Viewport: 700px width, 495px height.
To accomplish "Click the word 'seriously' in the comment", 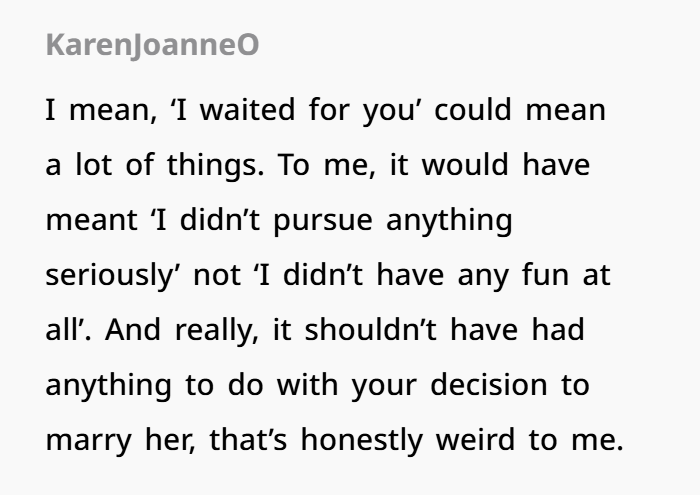I will pyautogui.click(x=110, y=275).
